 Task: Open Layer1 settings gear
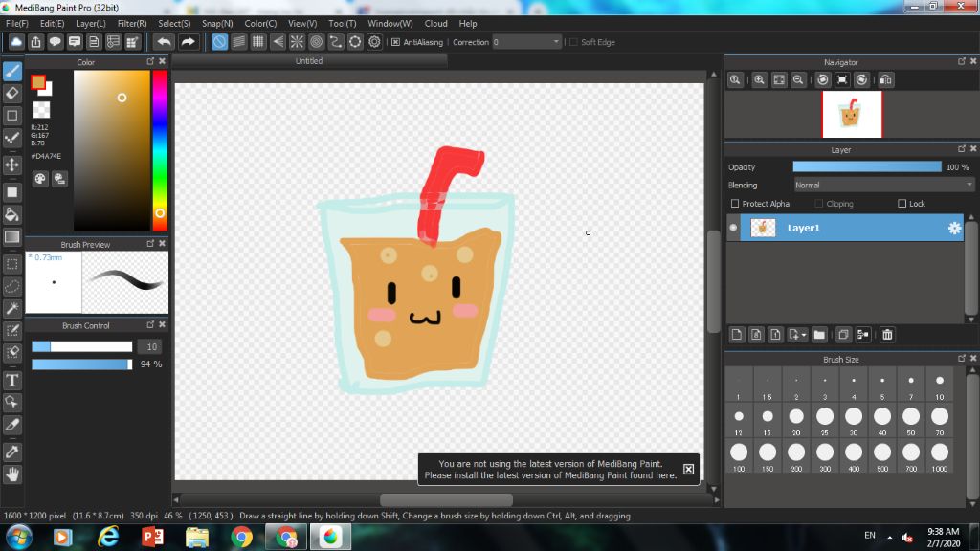(954, 228)
